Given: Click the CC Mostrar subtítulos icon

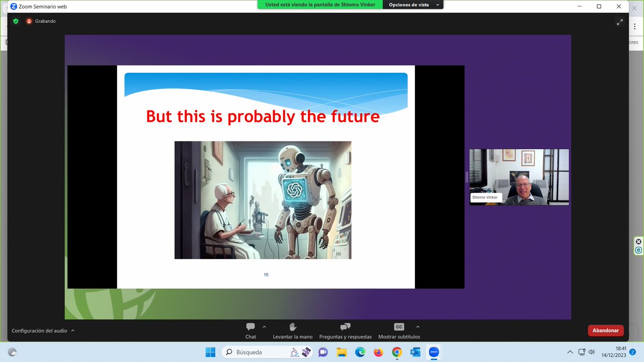Looking at the screenshot, I should pyautogui.click(x=399, y=327).
